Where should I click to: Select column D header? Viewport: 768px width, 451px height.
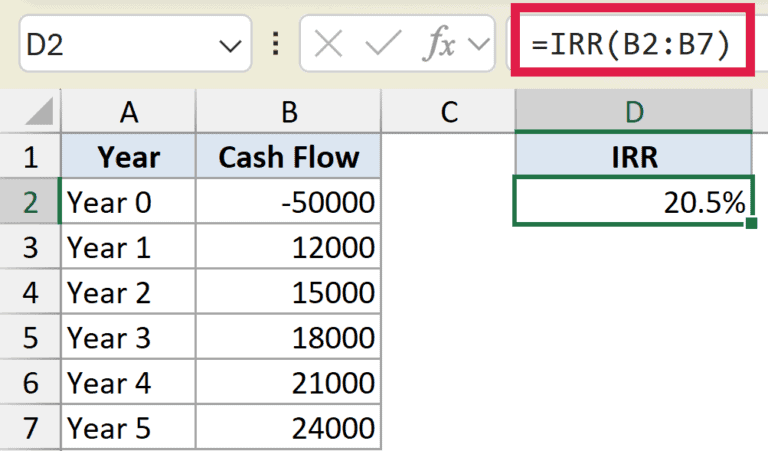(634, 111)
